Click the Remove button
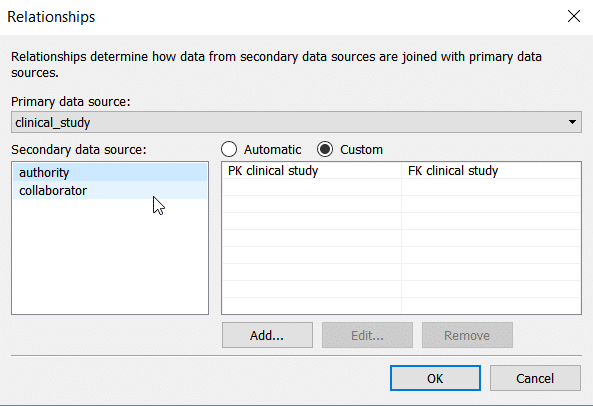The height and width of the screenshot is (406, 593). pos(467,335)
